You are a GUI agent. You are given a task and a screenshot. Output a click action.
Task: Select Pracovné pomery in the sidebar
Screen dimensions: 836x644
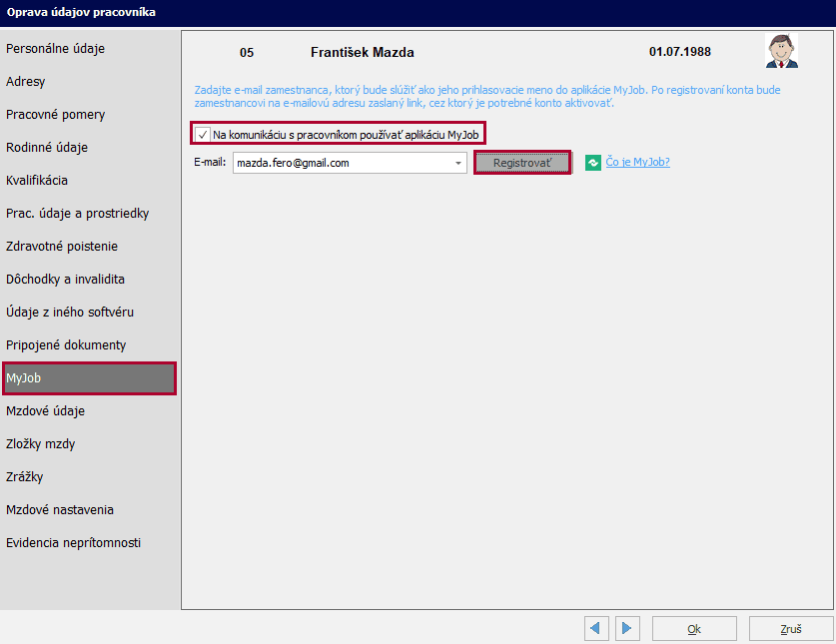[55, 115]
